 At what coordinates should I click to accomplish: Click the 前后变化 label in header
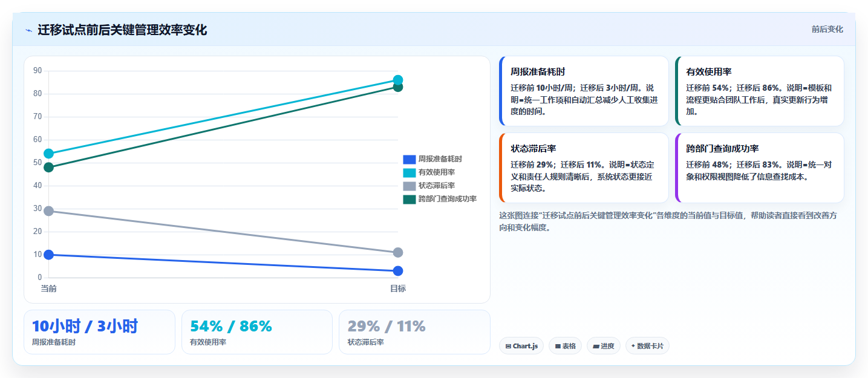tap(827, 30)
